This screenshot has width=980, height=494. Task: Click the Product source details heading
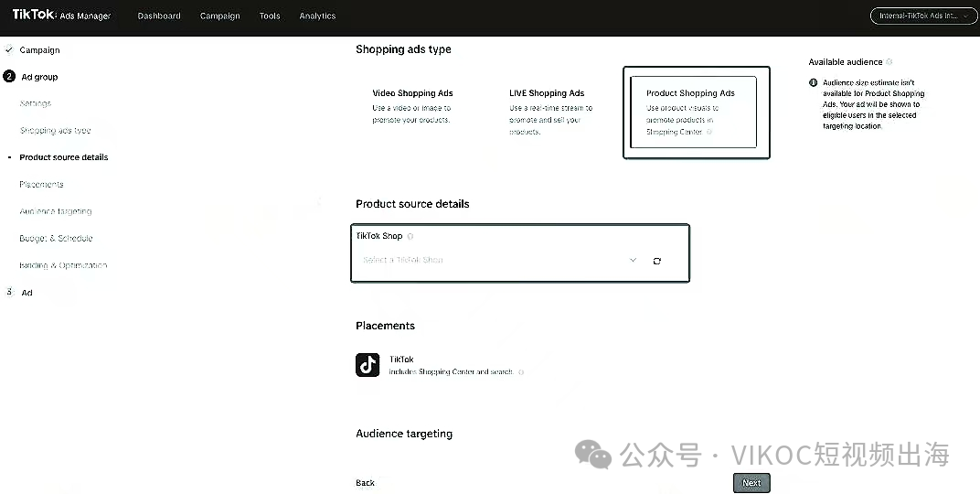[412, 204]
